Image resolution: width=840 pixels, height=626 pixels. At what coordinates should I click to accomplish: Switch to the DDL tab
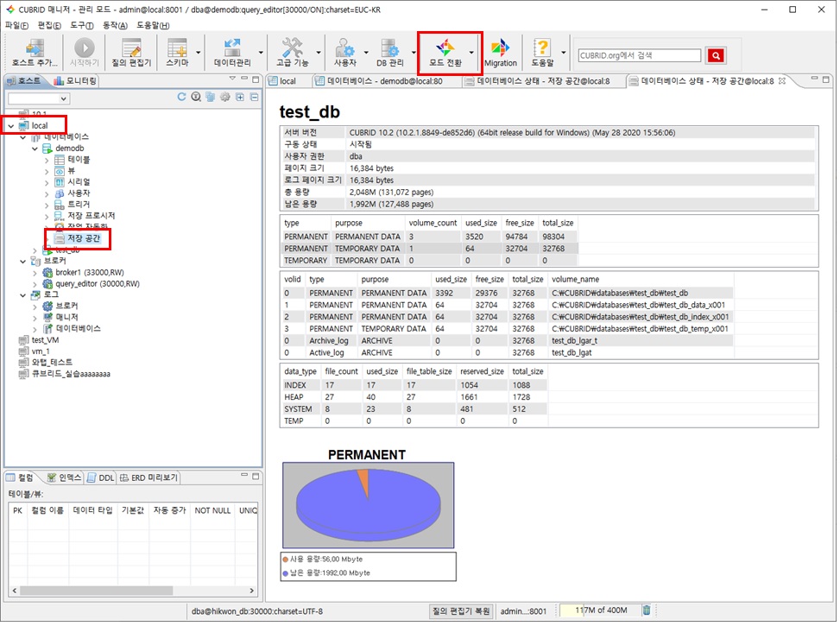pyautogui.click(x=101, y=477)
